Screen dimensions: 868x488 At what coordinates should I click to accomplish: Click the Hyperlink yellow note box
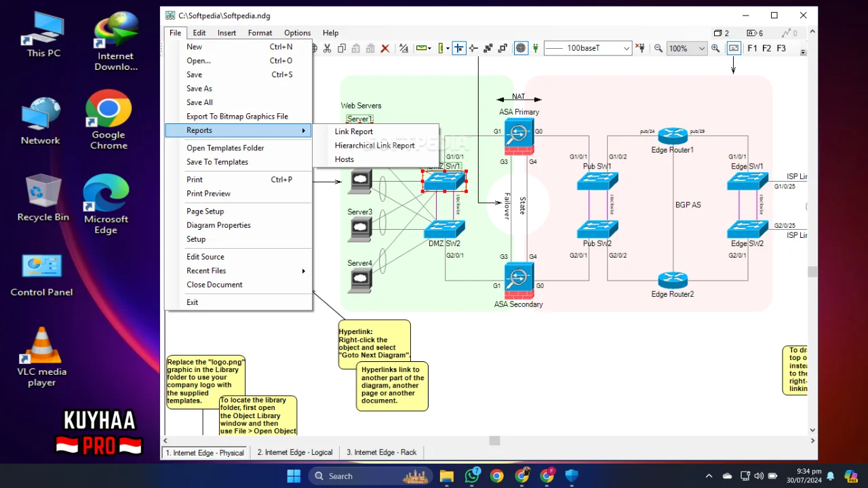374,344
